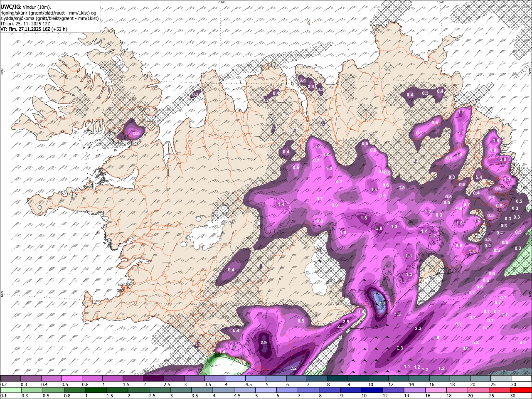The height and width of the screenshot is (399, 532).
Task: Click the 'slydda/snjókoma' legend description line
Action: (49, 18)
